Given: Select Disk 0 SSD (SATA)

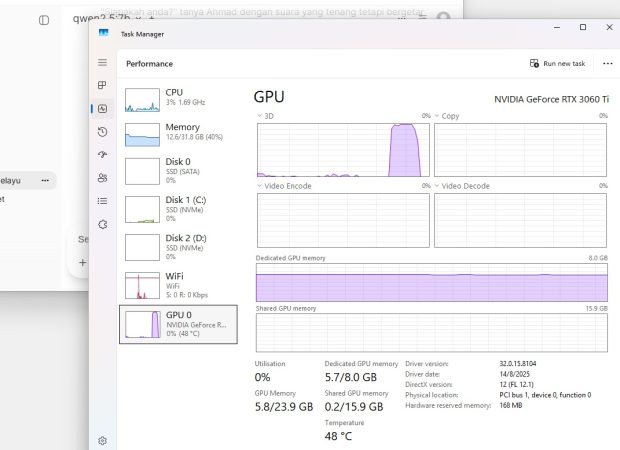Looking at the screenshot, I should [x=178, y=171].
